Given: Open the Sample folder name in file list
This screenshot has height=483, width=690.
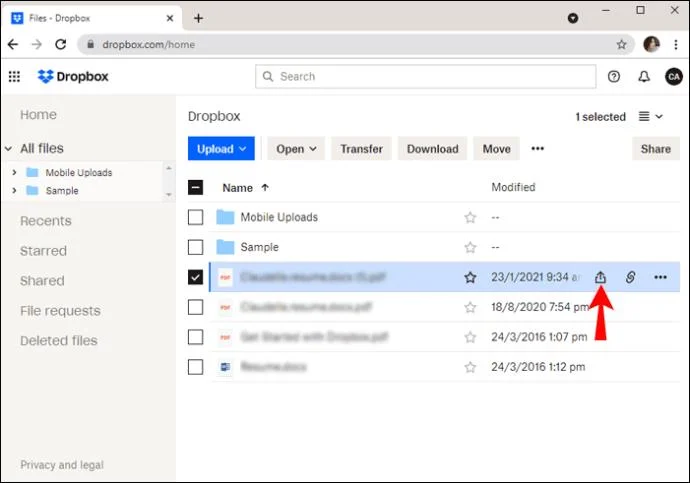Looking at the screenshot, I should pyautogui.click(x=260, y=247).
